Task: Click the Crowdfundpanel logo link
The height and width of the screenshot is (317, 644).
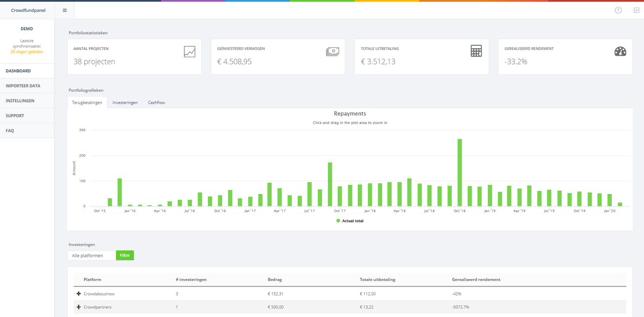Action: 28,10
